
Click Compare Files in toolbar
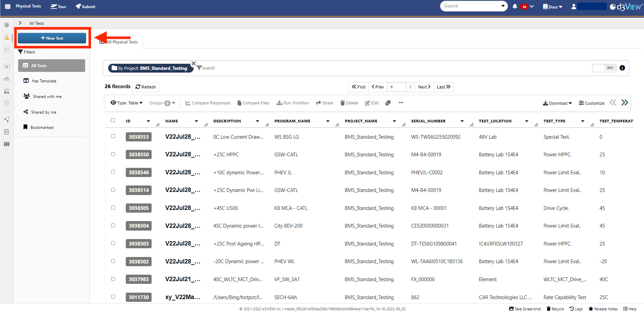253,103
